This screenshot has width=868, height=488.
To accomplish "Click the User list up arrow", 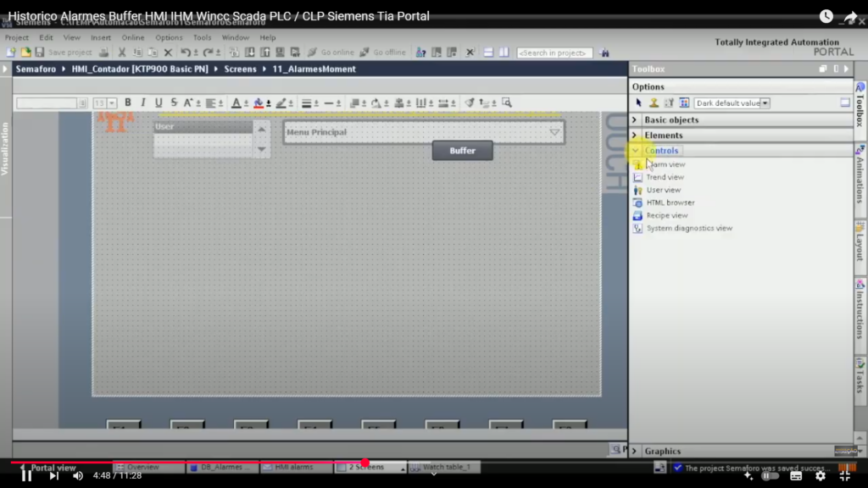I will pyautogui.click(x=261, y=129).
